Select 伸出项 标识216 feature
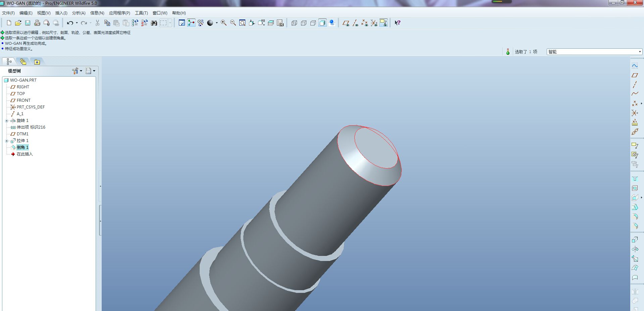The image size is (644, 311). pos(31,127)
